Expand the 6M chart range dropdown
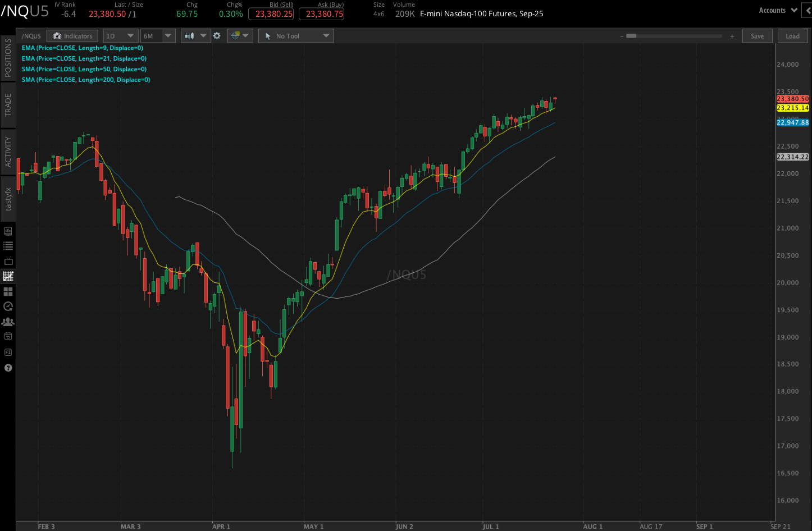The height and width of the screenshot is (531, 812). (157, 35)
